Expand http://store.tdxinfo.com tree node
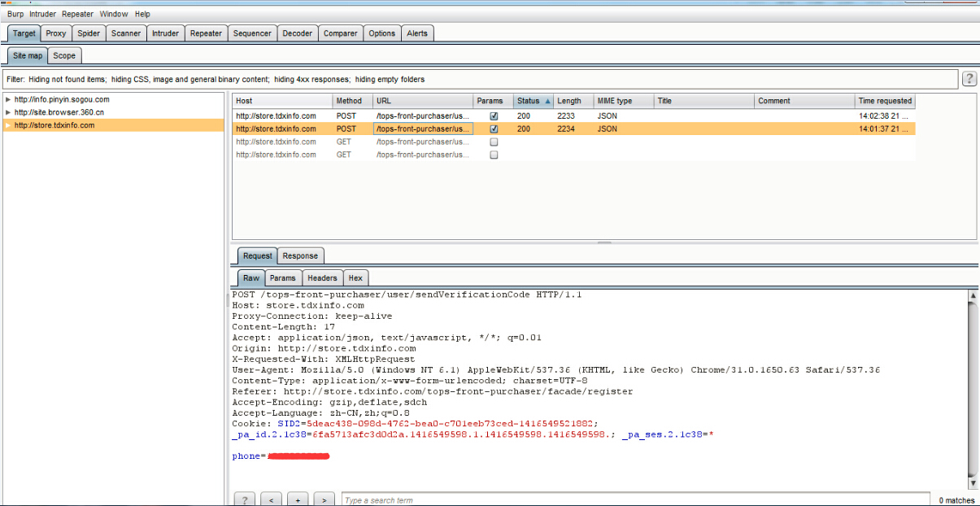The width and height of the screenshot is (980, 506). 8,125
